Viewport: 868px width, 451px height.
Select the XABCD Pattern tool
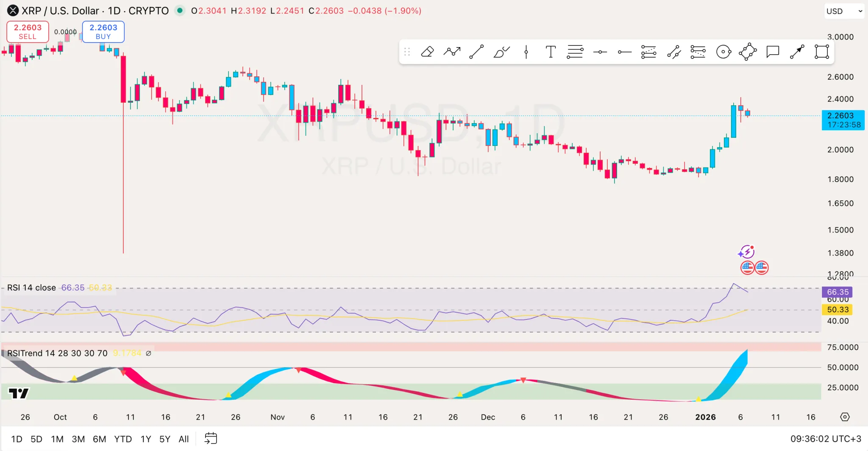747,51
